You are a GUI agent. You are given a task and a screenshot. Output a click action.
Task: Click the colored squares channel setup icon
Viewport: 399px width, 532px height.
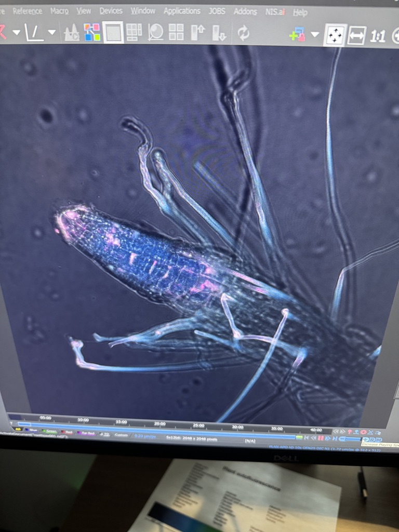tap(92, 33)
